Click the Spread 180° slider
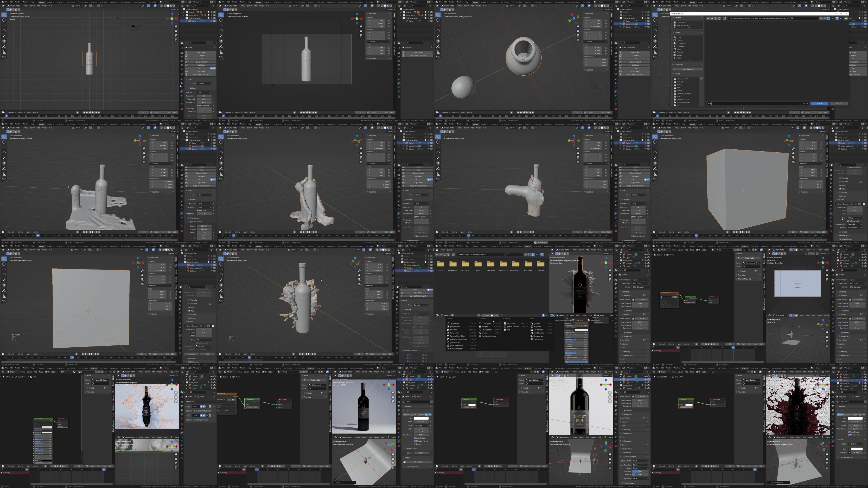Image resolution: width=868 pixels, height=488 pixels. [x=421, y=453]
